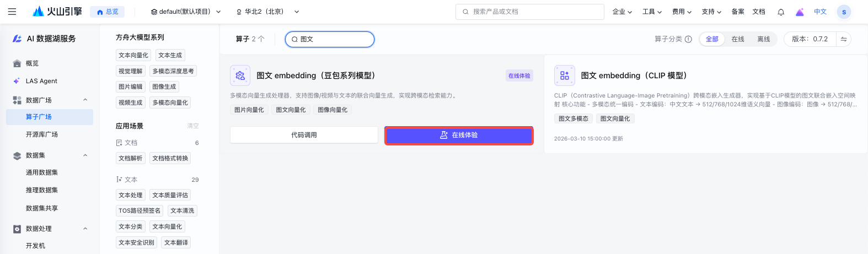The image size is (868, 254).
Task: Select the 在线 filter option
Action: (738, 39)
